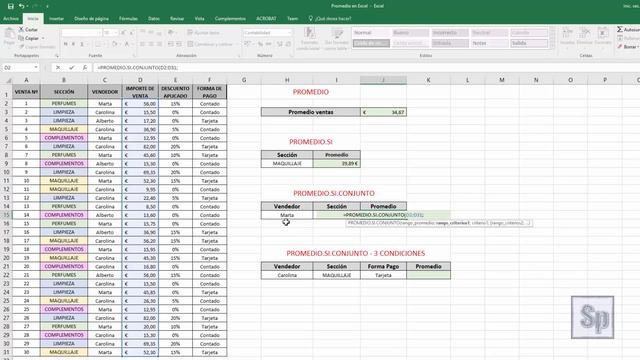Apply the Incorrecto red cell style
640x360 pixels.
(450, 33)
